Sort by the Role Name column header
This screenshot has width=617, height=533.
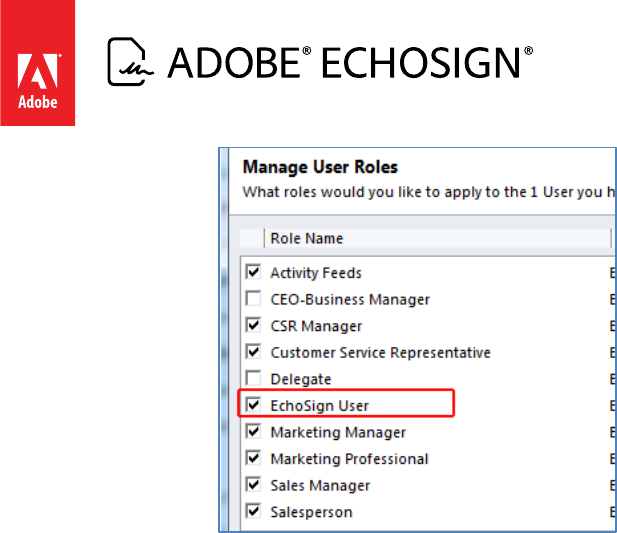[x=306, y=238]
